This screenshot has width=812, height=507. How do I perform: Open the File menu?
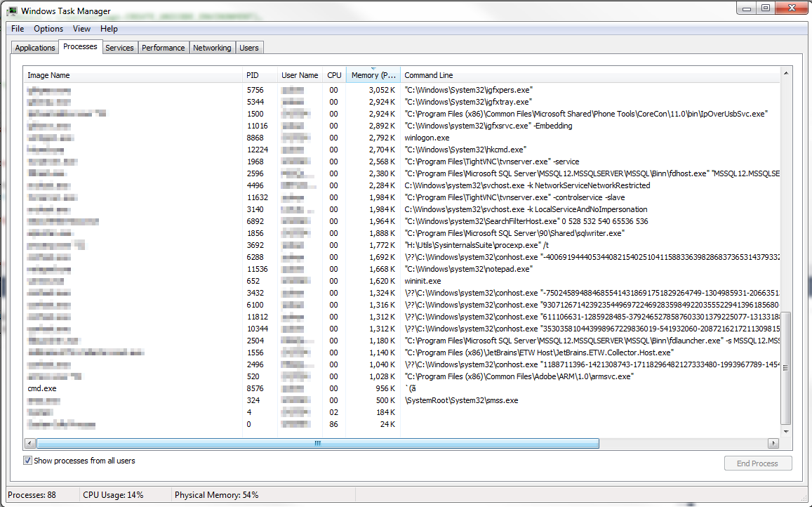click(18, 29)
